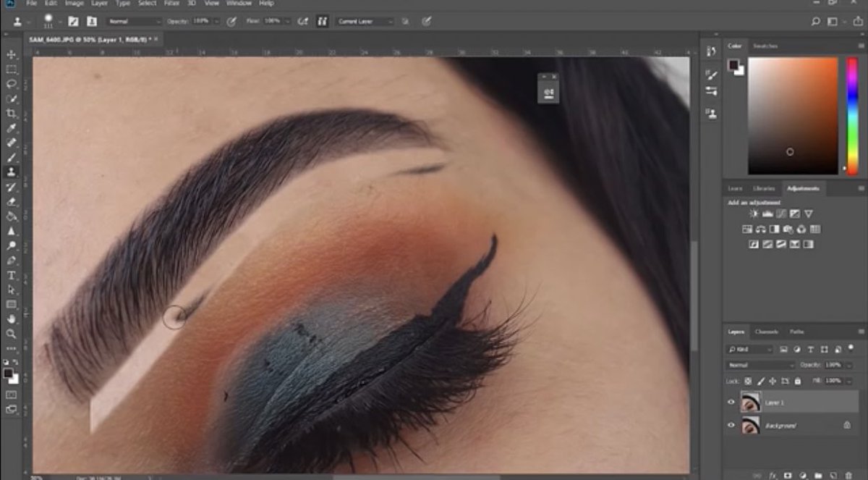
Task: Hide Layer 1 with its eye icon
Action: coord(731,403)
